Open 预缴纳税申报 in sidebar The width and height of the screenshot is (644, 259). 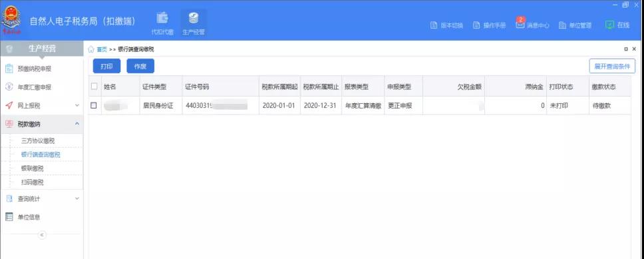[x=41, y=69]
